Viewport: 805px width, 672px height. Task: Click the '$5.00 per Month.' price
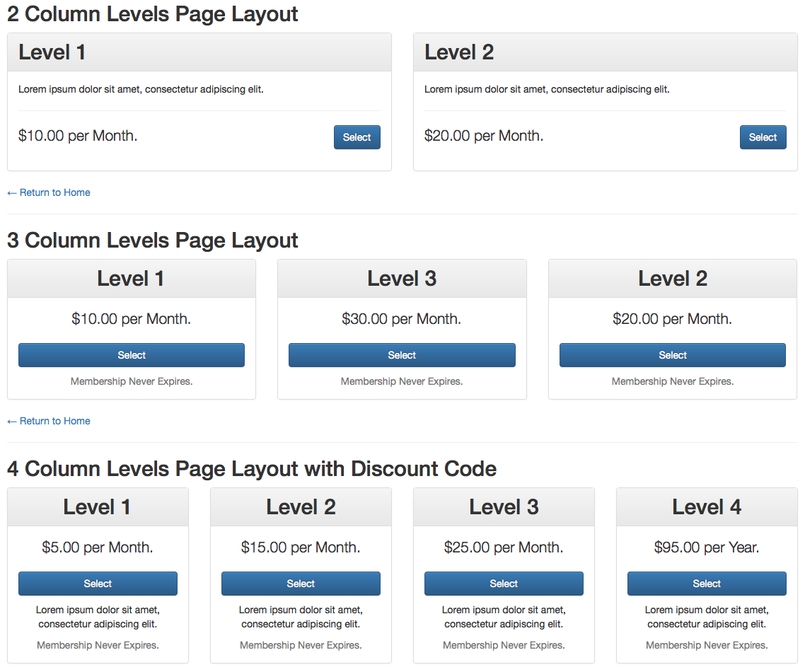tap(98, 548)
